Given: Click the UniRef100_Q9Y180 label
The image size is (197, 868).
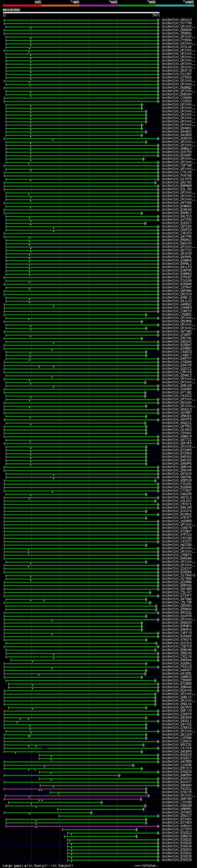Looking at the screenshot, I should click(177, 226).
